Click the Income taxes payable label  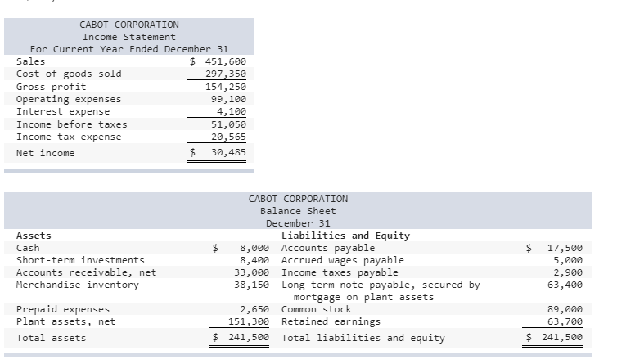point(340,272)
